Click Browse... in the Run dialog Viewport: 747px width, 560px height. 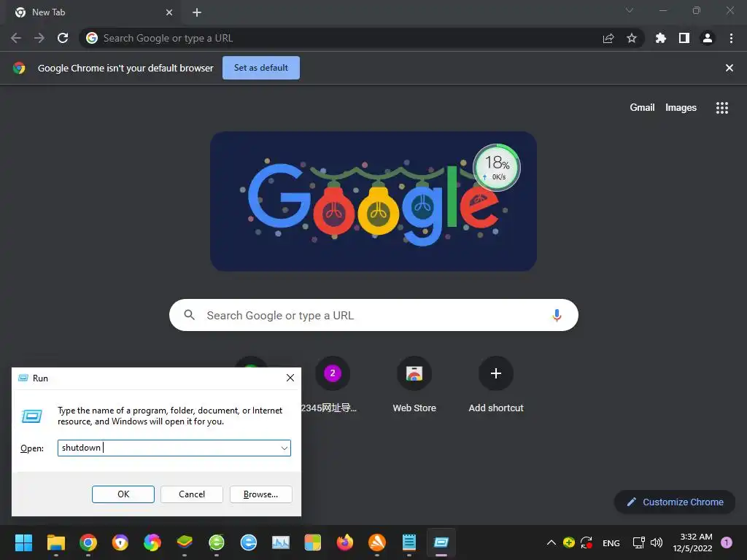coord(260,494)
